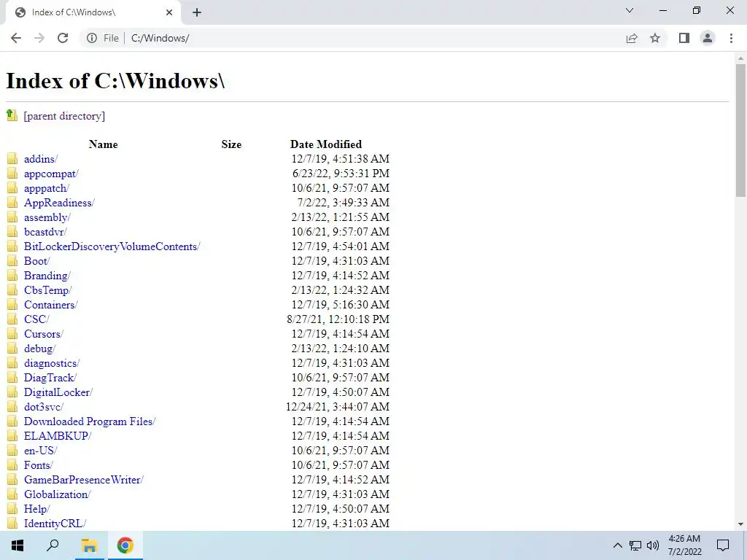Open the Help/ folder
747x560 pixels.
pos(36,509)
